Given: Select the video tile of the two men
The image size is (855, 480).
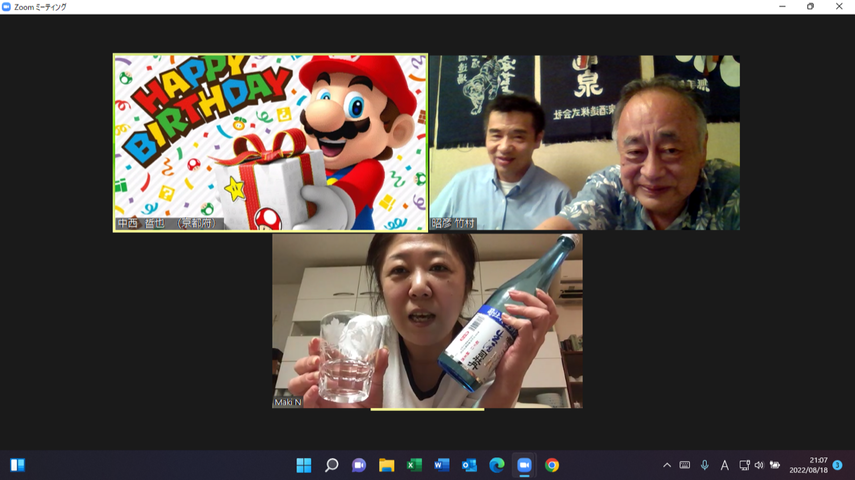Looking at the screenshot, I should pyautogui.click(x=585, y=142).
